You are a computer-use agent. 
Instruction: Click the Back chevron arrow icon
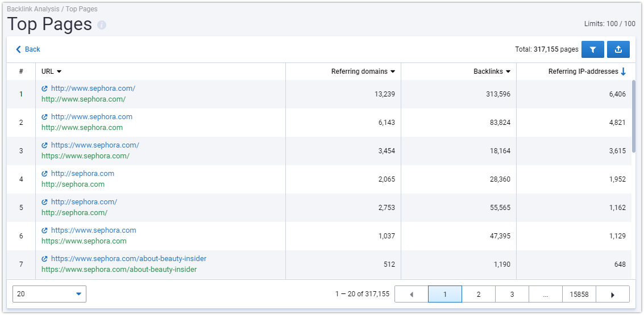pos(18,49)
